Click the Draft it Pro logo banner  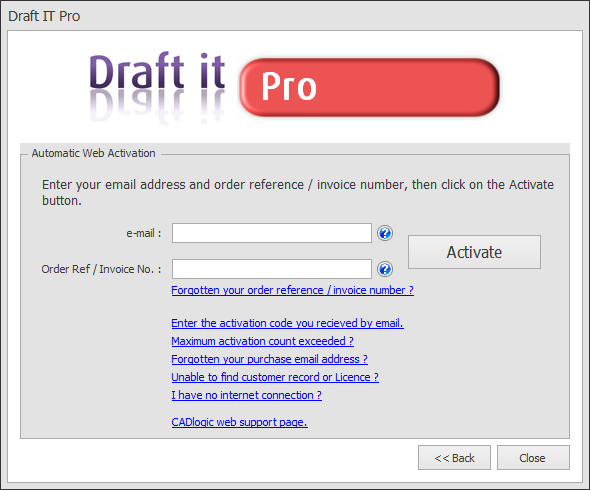pos(295,87)
